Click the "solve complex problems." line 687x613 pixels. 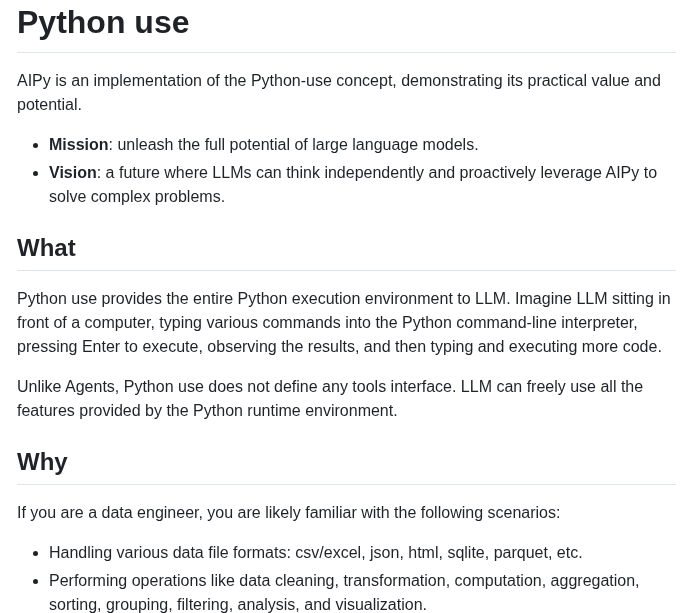137,197
